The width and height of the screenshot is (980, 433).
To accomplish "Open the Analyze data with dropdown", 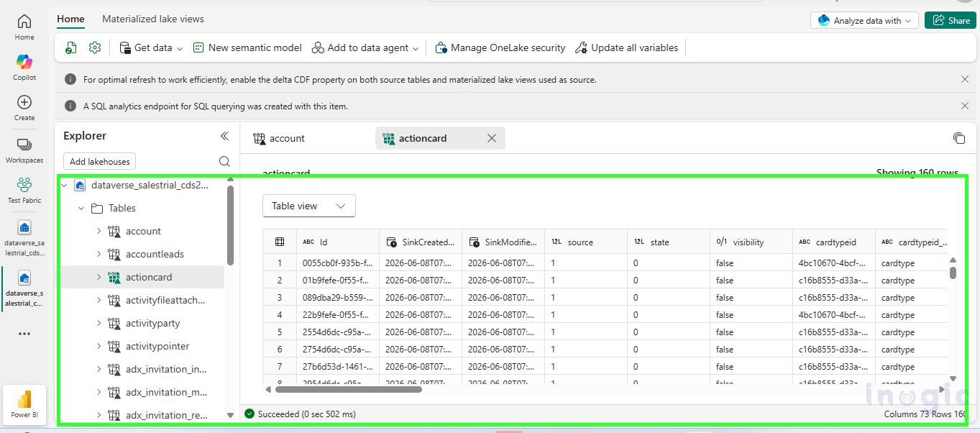I will click(864, 20).
